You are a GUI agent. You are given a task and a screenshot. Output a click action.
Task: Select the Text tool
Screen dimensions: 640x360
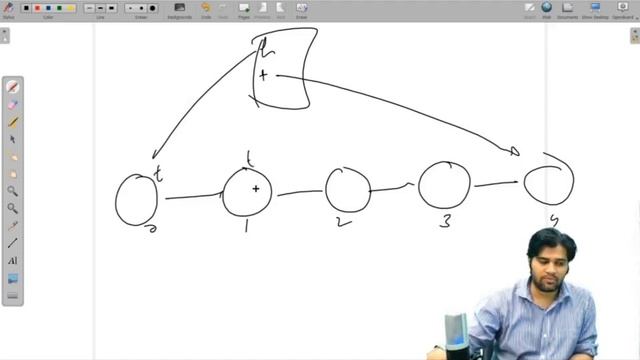point(13,260)
